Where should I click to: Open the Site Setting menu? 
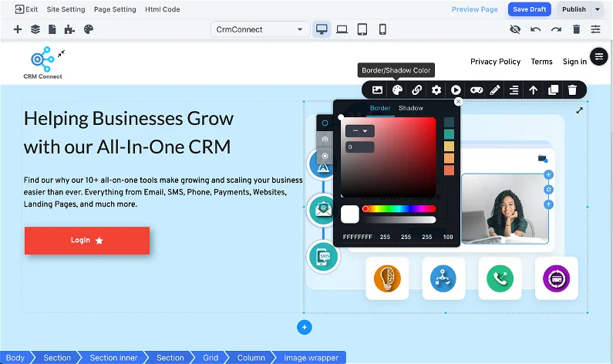[x=66, y=9]
